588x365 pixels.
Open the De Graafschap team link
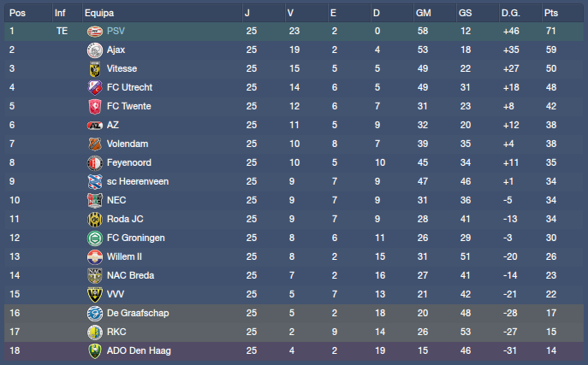click(133, 313)
